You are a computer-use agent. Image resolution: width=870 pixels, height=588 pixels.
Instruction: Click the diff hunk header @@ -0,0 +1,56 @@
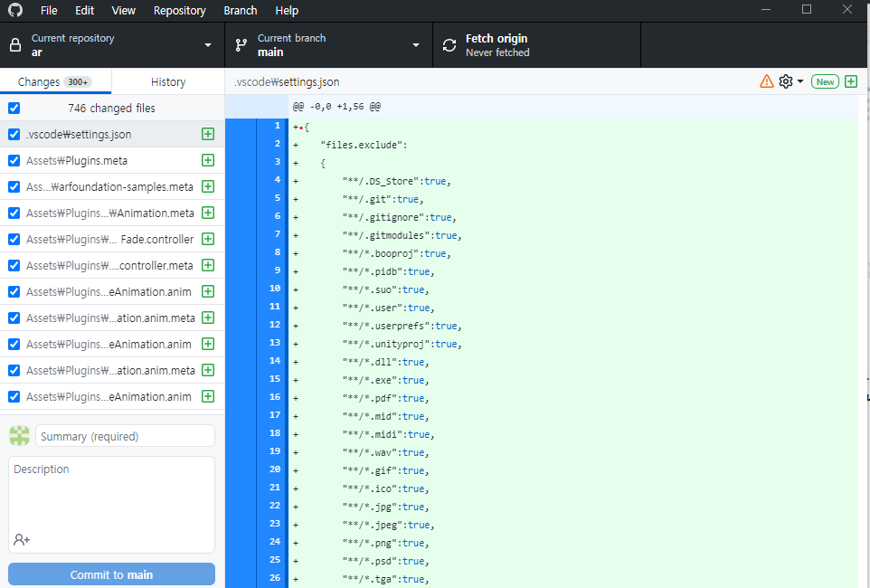tap(336, 106)
